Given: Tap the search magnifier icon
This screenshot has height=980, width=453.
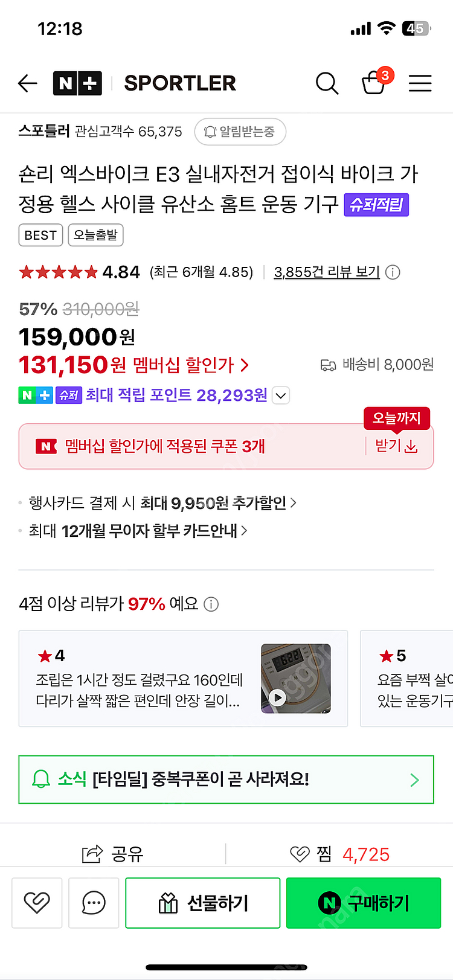Looking at the screenshot, I should (327, 83).
